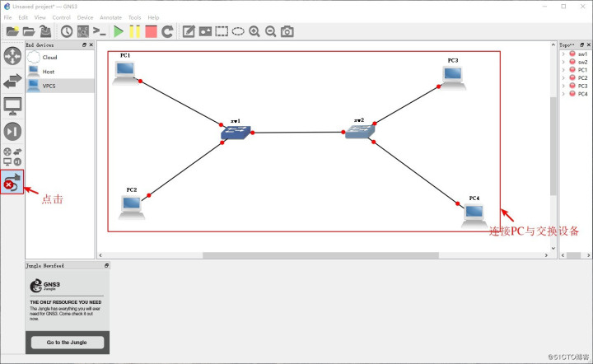Open console to all devices icon
Image resolution: width=593 pixels, height=364 pixels.
point(100,31)
